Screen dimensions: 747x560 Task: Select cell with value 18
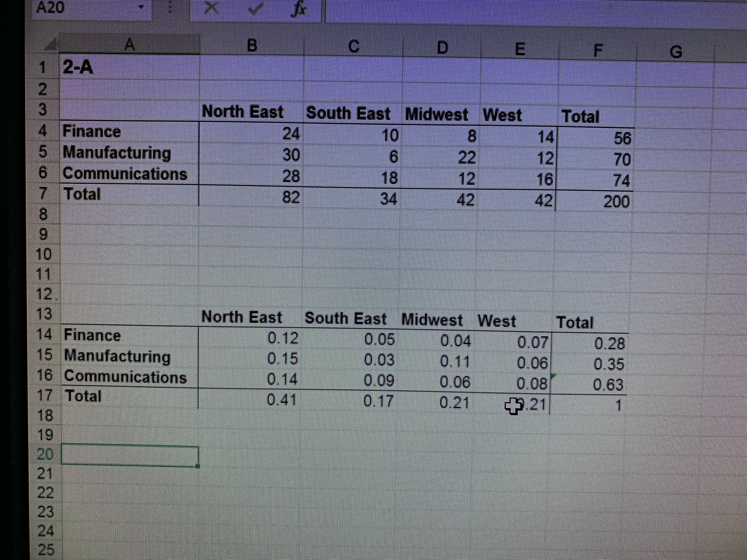(x=354, y=178)
